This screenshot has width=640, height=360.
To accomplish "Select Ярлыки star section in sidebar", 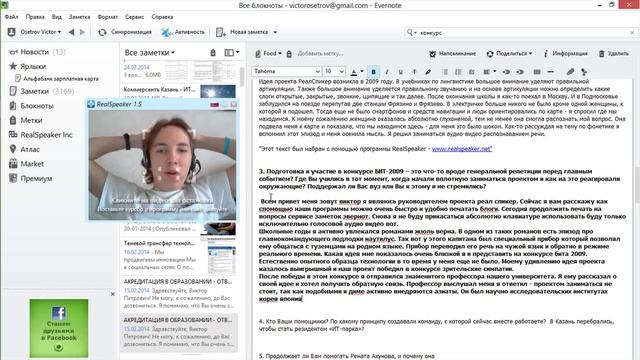I will point(28,66).
